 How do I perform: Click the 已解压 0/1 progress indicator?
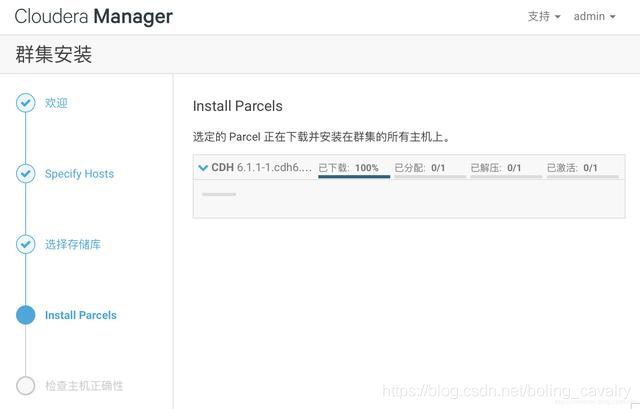coord(506,170)
